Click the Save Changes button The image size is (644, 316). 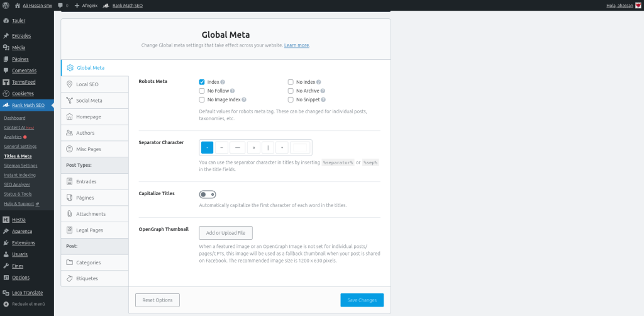[362, 300]
